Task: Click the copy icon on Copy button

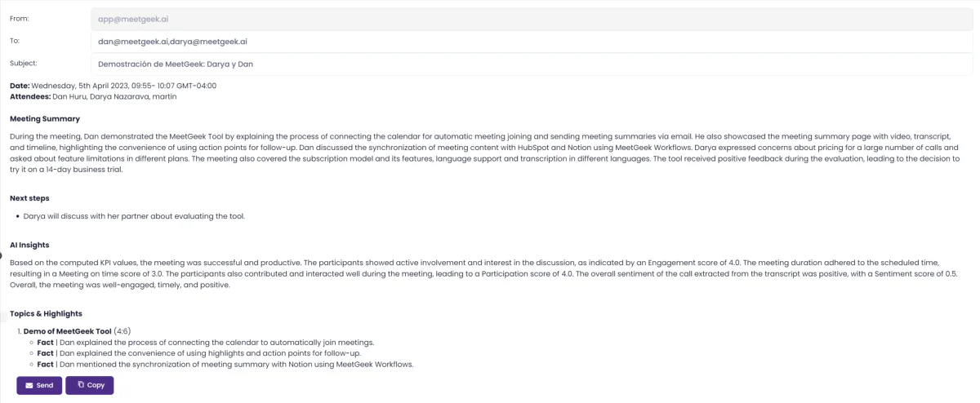Action: coord(81,385)
